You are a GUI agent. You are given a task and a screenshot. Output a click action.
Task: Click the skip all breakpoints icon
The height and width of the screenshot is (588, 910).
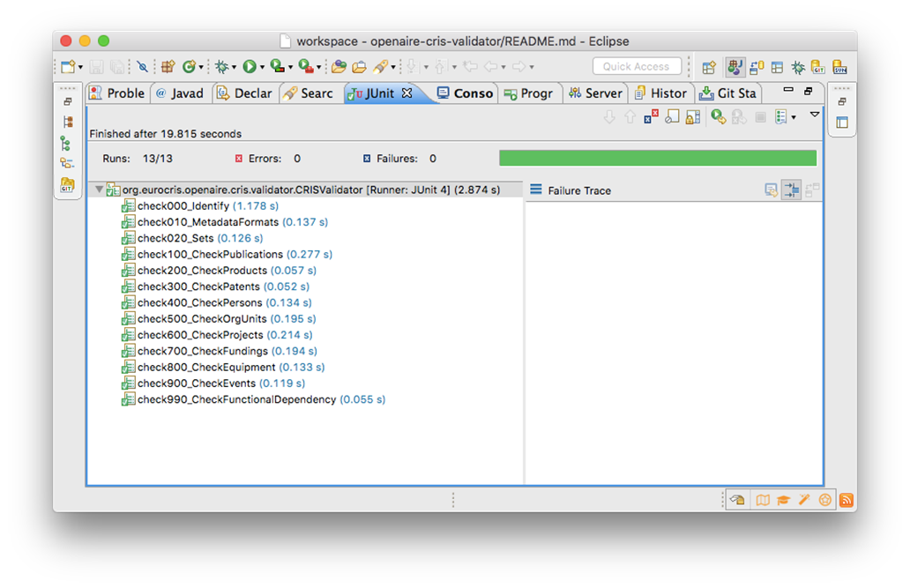tap(142, 67)
